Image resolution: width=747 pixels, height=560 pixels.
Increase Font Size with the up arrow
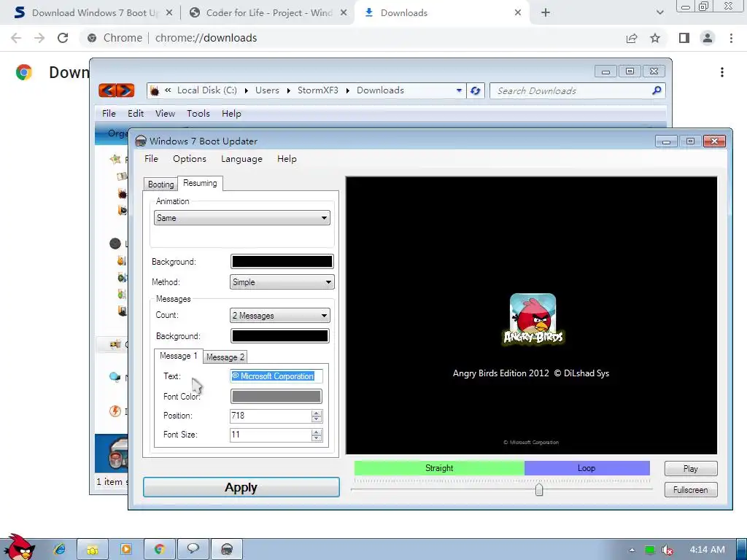tap(317, 432)
